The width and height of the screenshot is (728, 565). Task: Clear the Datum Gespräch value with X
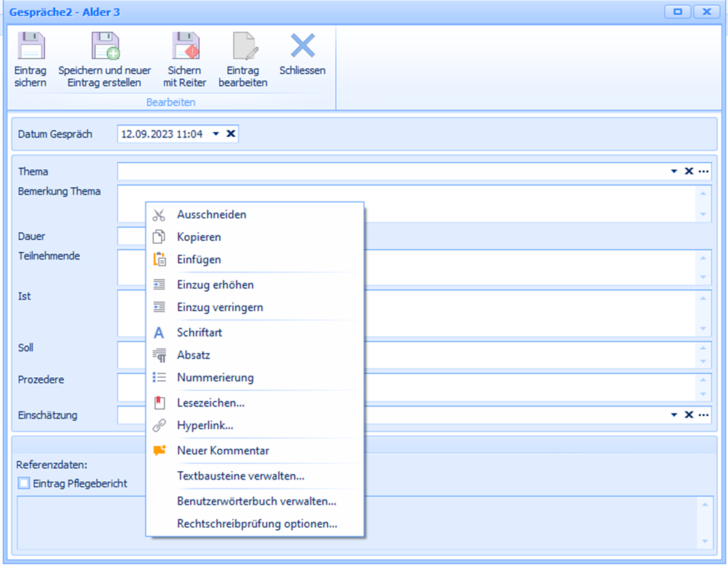tap(230, 134)
